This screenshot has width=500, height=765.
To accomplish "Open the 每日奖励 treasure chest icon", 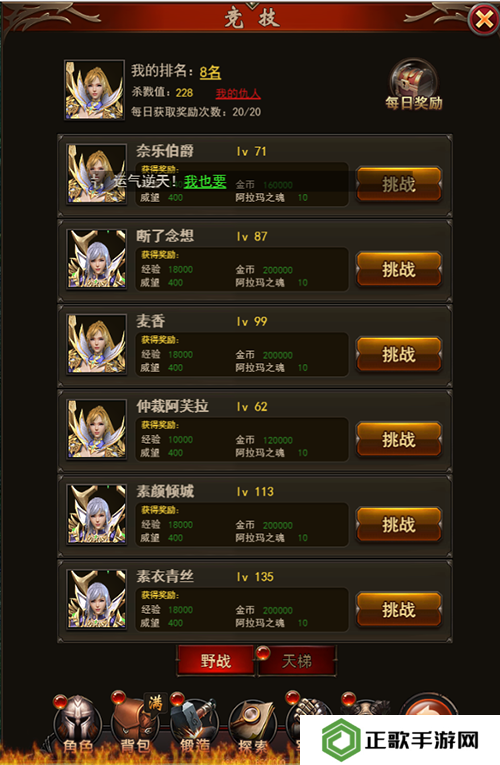I will tap(414, 85).
